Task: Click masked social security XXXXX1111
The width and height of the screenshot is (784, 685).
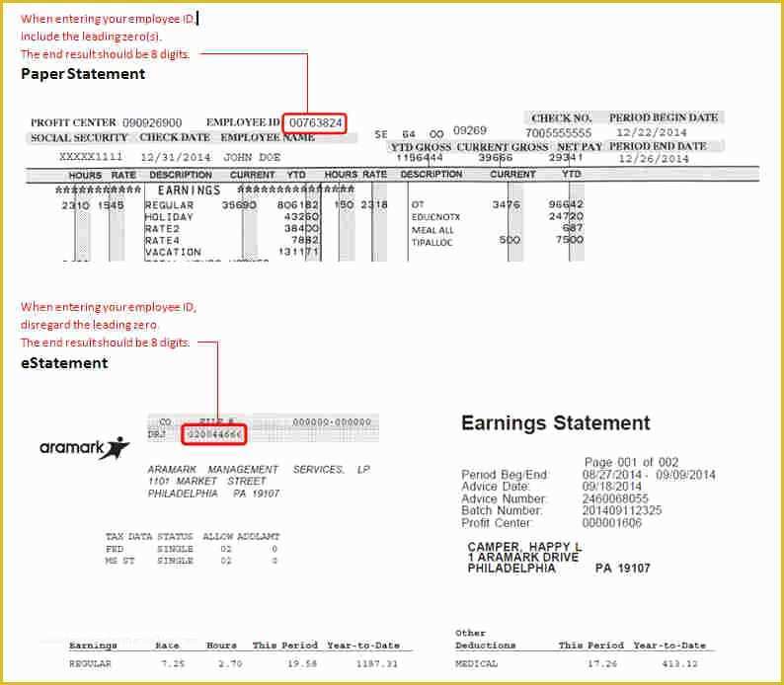Action: point(91,157)
